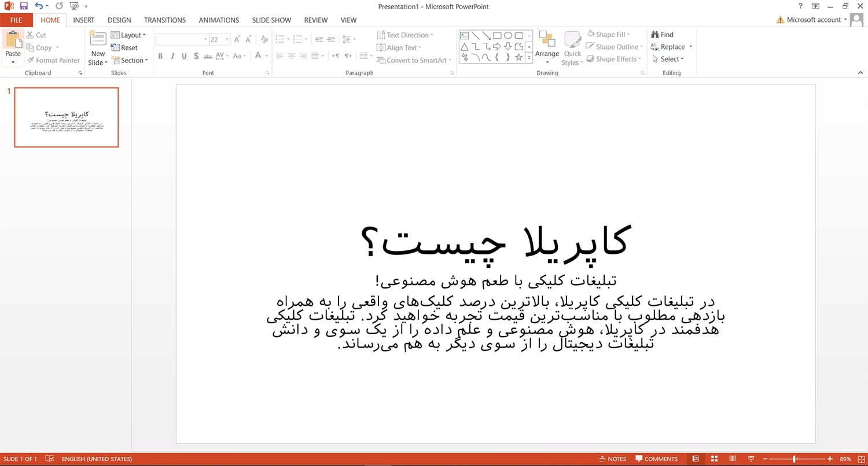
Task: Click the Paste clipboard icon
Action: 13,40
